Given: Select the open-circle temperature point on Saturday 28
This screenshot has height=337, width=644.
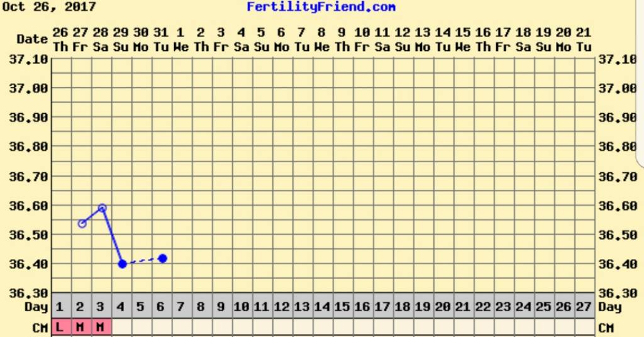Looking at the screenshot, I should [x=102, y=208].
